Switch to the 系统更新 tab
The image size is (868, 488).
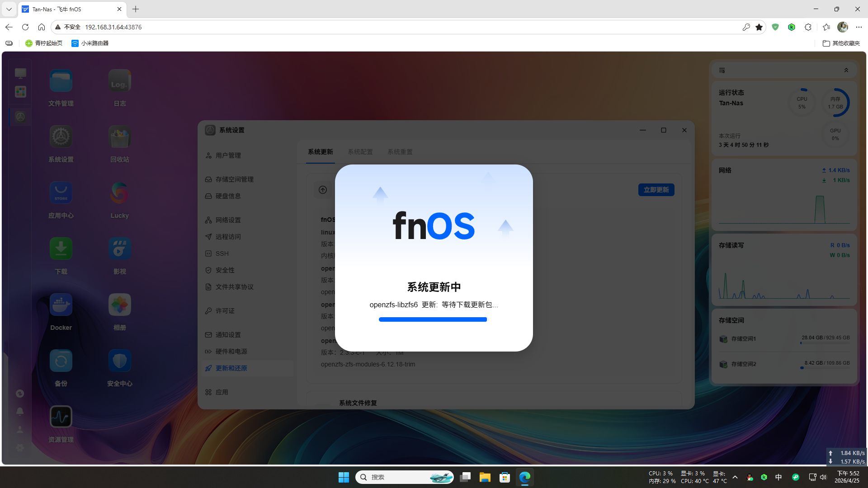(321, 152)
